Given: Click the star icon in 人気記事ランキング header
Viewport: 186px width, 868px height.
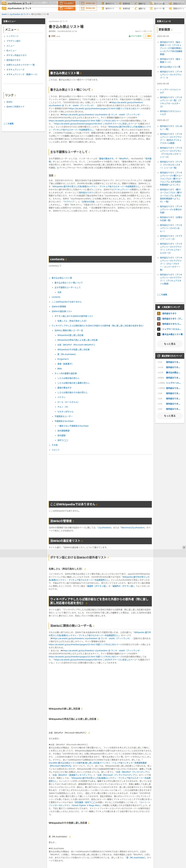Looking at the screenshot, I should pos(159,307).
